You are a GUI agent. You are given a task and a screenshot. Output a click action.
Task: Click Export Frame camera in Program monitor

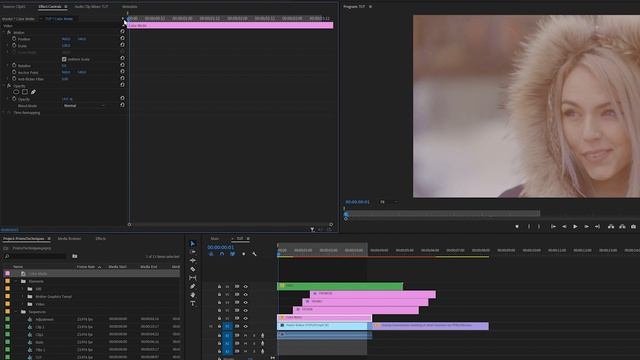(633, 227)
